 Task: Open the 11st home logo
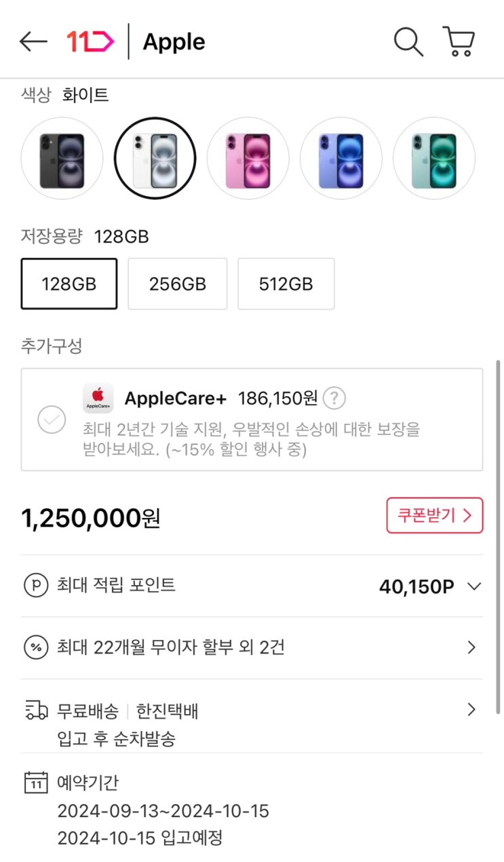[90, 42]
